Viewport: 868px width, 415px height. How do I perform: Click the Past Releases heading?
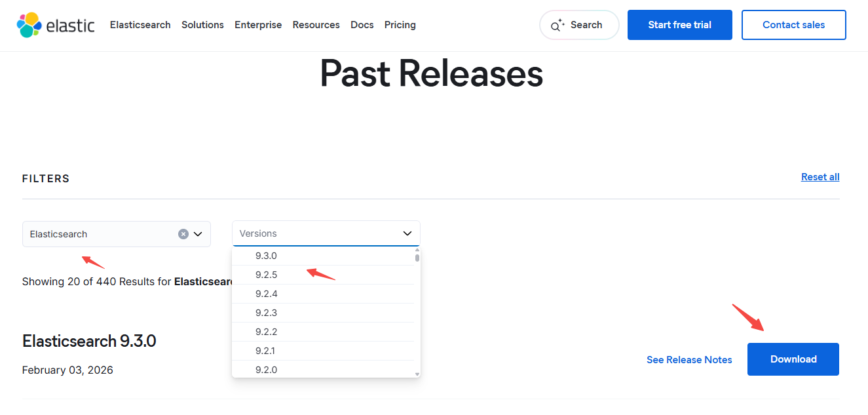pos(431,73)
